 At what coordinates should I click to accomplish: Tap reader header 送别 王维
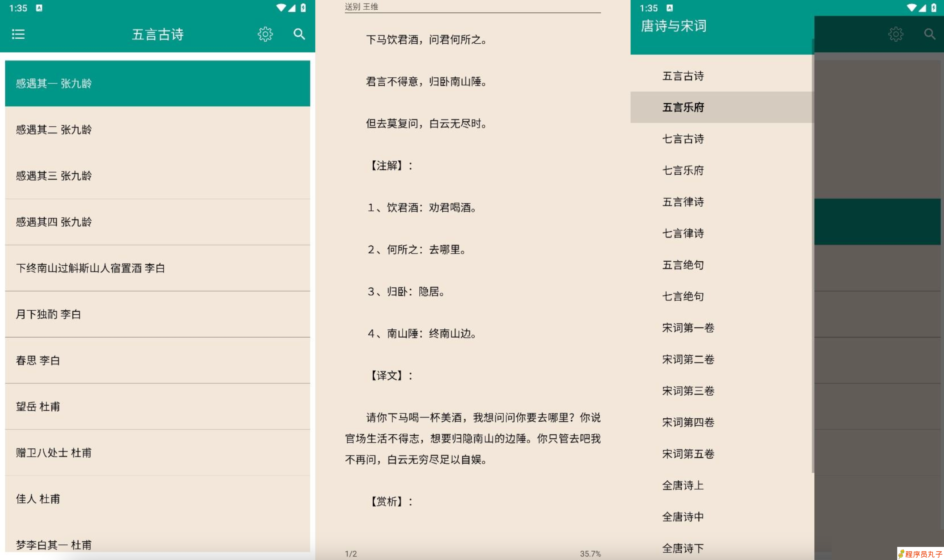tap(361, 7)
